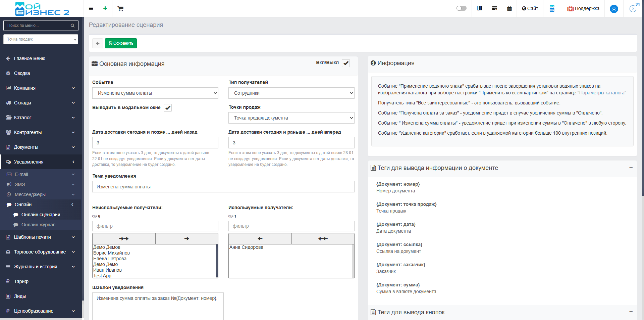Open the user profile avatar icon

[x=614, y=9]
